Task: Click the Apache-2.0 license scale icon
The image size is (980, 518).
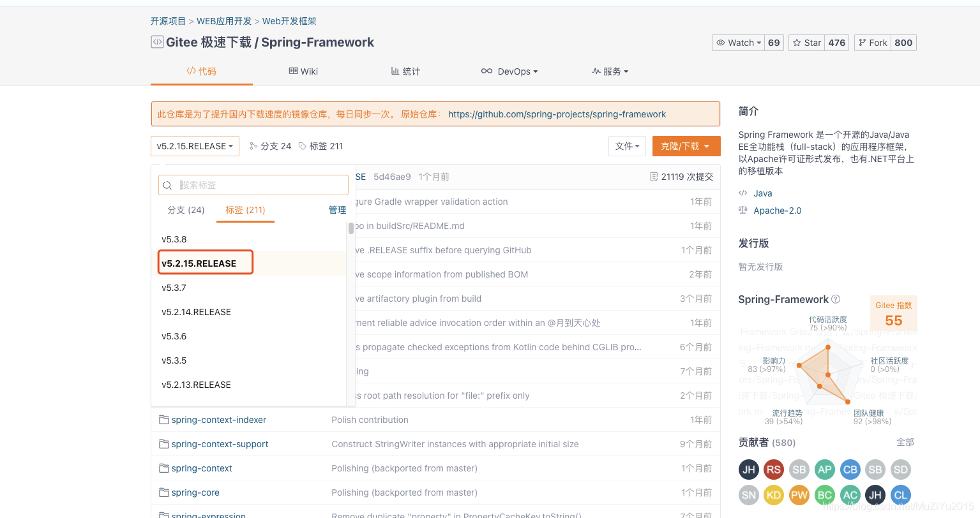Action: (x=743, y=211)
